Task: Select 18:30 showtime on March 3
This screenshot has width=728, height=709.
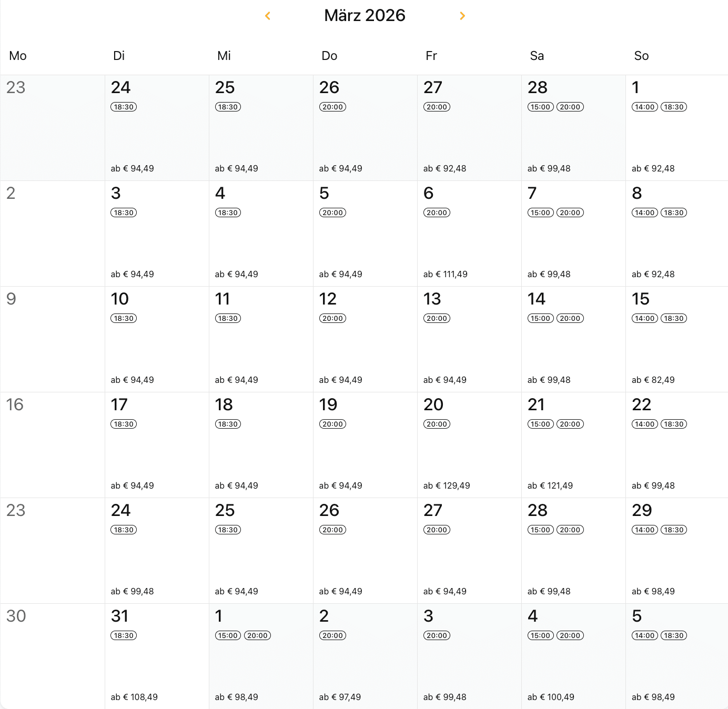Action: (x=124, y=212)
